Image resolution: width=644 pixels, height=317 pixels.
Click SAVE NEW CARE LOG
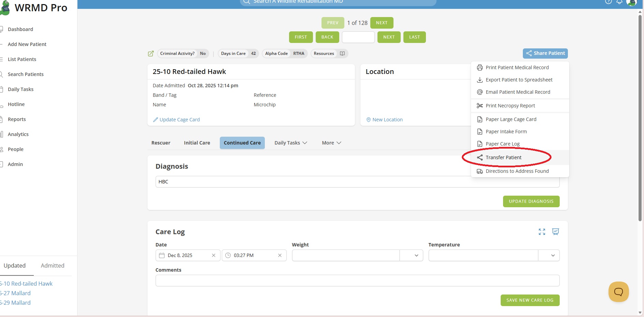(x=530, y=300)
